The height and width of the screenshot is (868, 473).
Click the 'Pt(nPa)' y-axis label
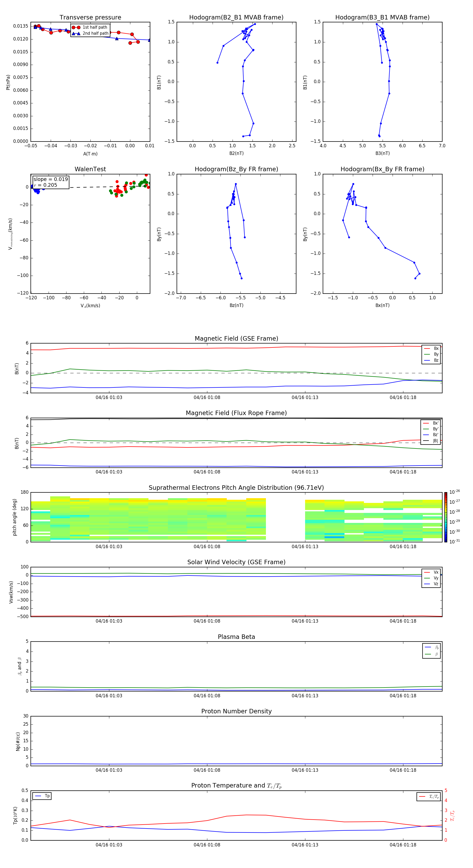point(8,82)
